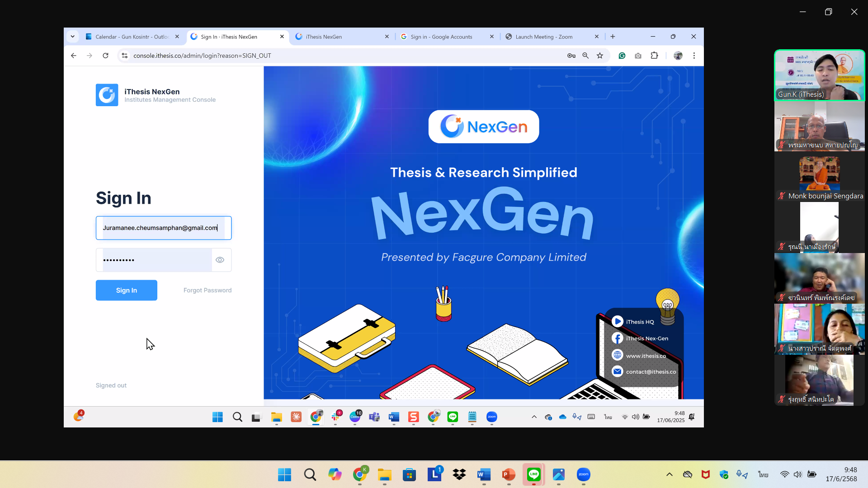Focus the email address input field
Screen dimensions: 868x488
tap(164, 228)
